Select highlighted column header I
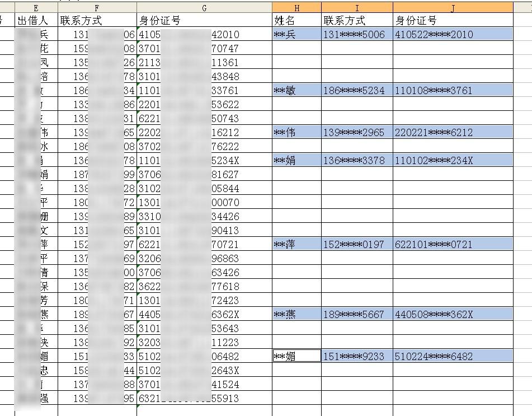This screenshot has width=532, height=416. point(357,8)
